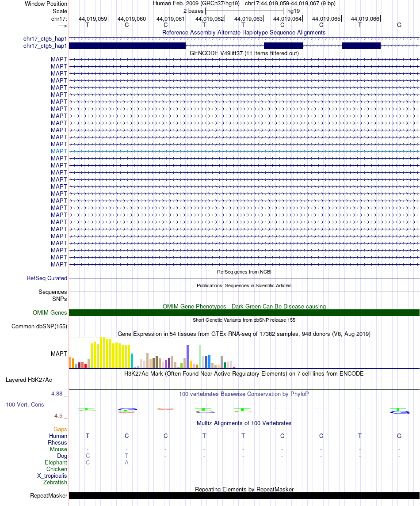Image resolution: width=420 pixels, height=506 pixels.
Task: Click the yellow brain-tissue bars in GTEx chart
Action: tap(110, 353)
